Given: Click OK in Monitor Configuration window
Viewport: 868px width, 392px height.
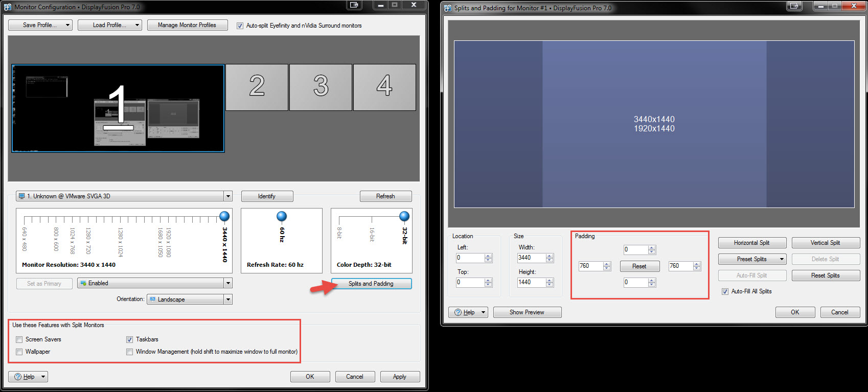Looking at the screenshot, I should click(x=310, y=377).
